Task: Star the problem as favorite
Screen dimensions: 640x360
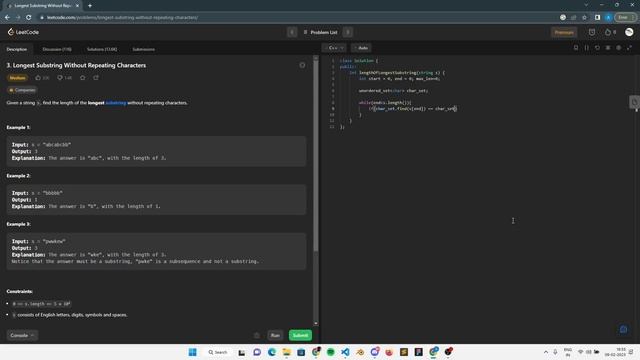Action: click(82, 78)
